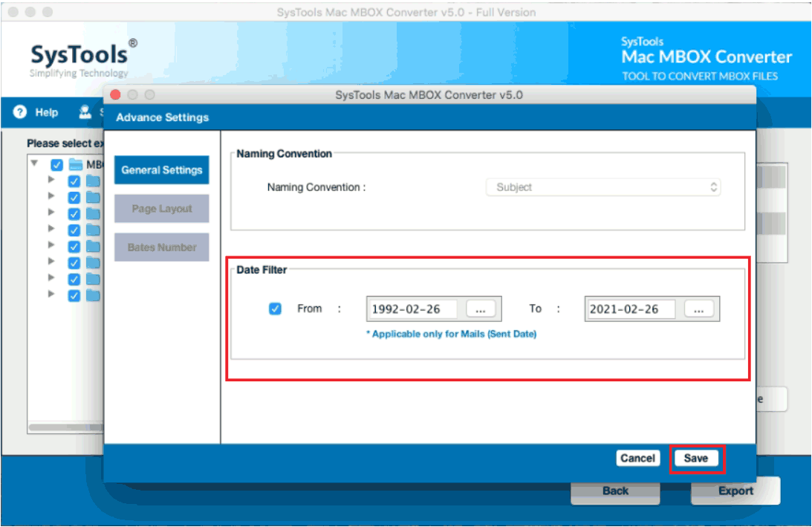
Task: Click the Help question mark icon
Action: pyautogui.click(x=19, y=112)
